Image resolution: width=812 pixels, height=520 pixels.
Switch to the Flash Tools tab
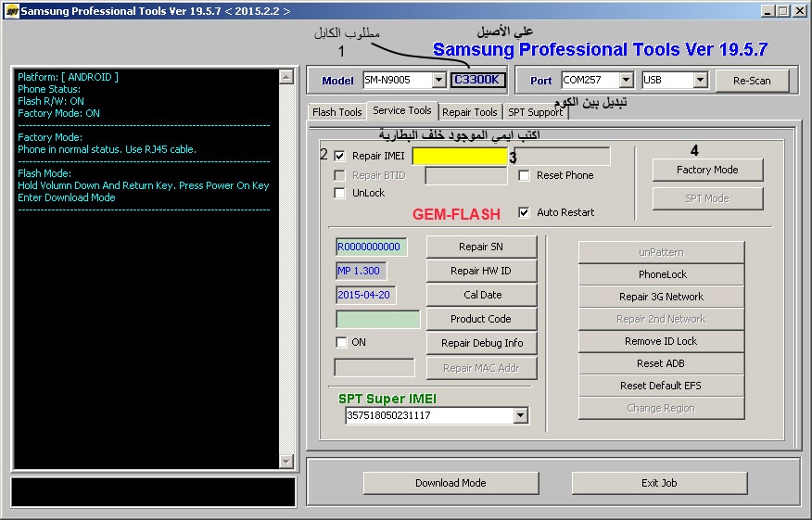pyautogui.click(x=336, y=112)
